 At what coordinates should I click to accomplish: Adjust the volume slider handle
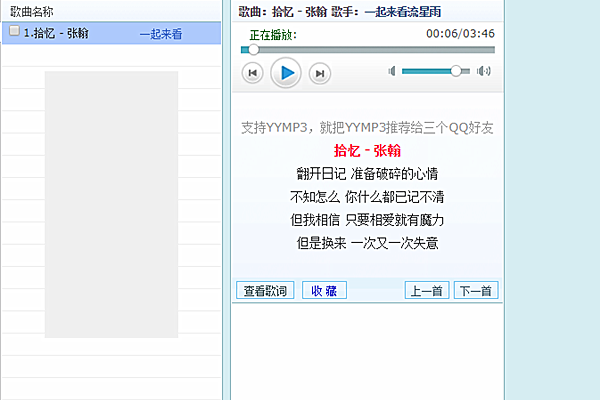click(x=456, y=71)
